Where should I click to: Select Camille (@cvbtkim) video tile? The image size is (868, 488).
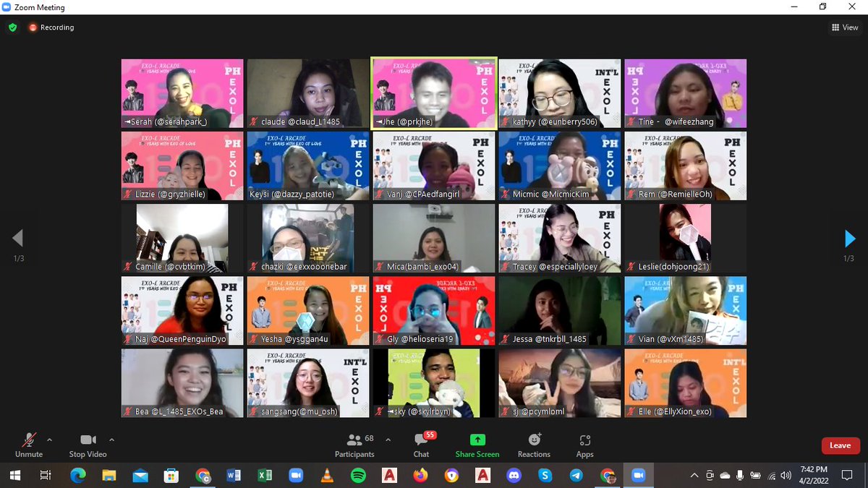(182, 238)
